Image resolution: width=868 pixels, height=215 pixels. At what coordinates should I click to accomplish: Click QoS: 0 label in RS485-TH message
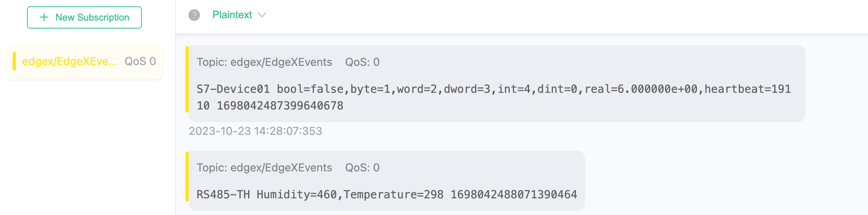coord(362,168)
